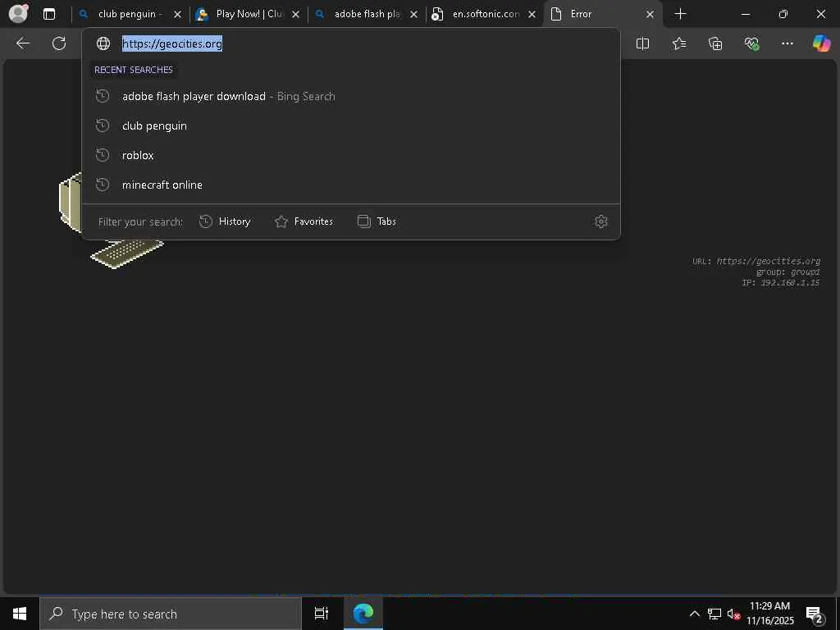Reload the page with the refresh icon
This screenshot has width=840, height=630.
[59, 43]
